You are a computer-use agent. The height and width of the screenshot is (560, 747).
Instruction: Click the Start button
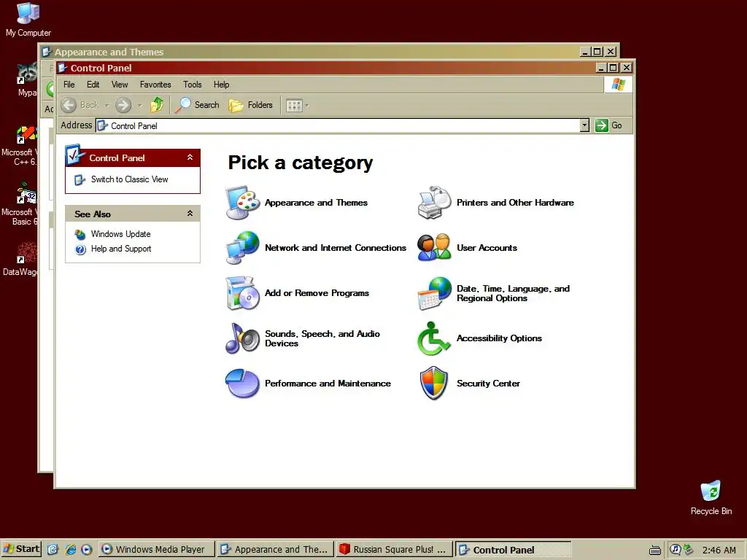click(21, 549)
